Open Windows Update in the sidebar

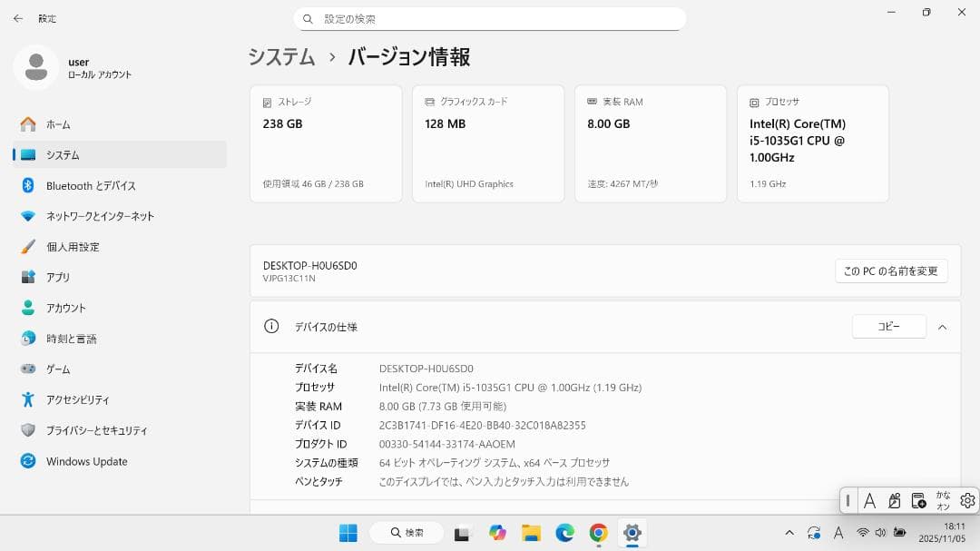86,461
